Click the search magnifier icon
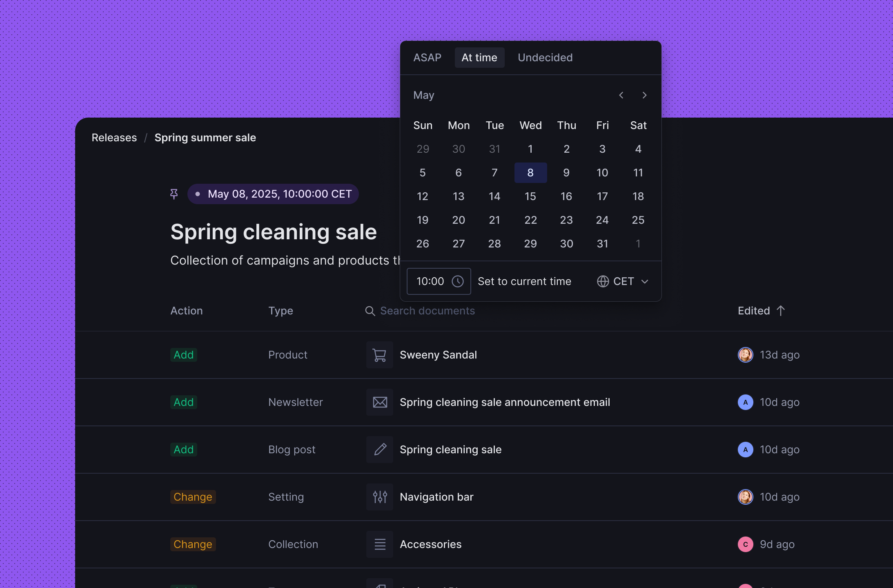 click(x=370, y=311)
